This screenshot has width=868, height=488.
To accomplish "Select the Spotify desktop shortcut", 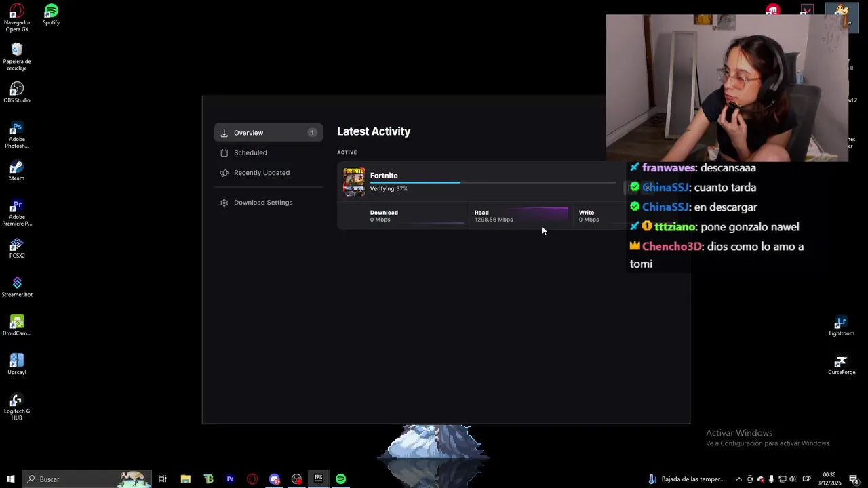I will [51, 15].
